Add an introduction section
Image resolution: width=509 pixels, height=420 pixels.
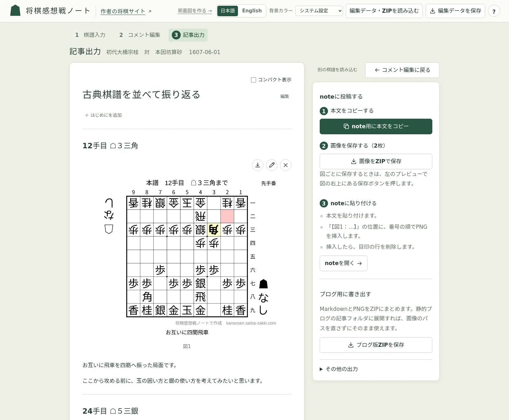tap(103, 115)
